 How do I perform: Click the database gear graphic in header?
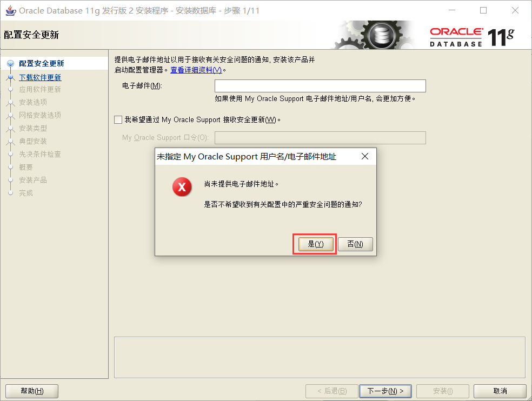(374, 35)
